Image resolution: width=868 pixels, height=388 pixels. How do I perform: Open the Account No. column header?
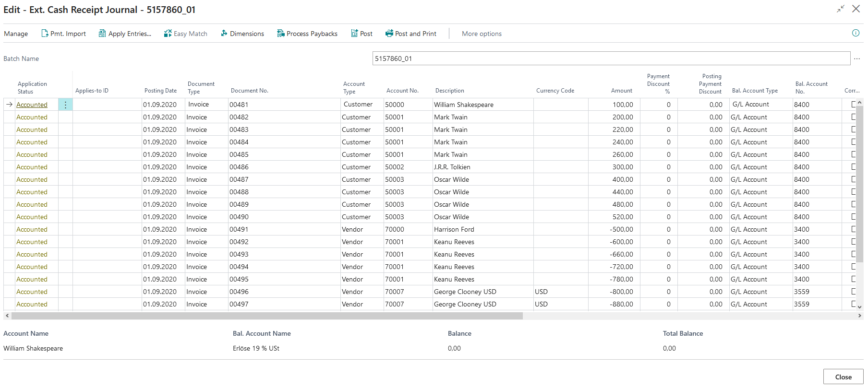click(x=402, y=91)
